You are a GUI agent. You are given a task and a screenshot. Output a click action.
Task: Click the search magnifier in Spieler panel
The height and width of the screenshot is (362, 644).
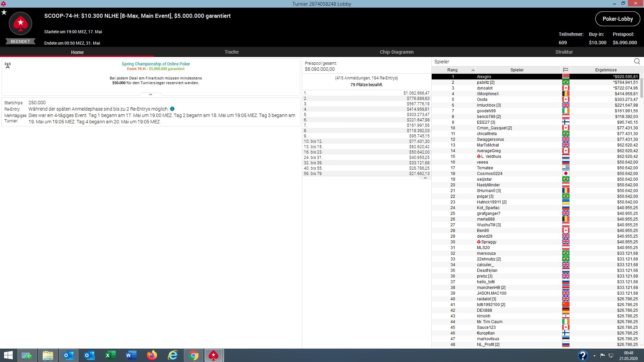click(x=637, y=61)
